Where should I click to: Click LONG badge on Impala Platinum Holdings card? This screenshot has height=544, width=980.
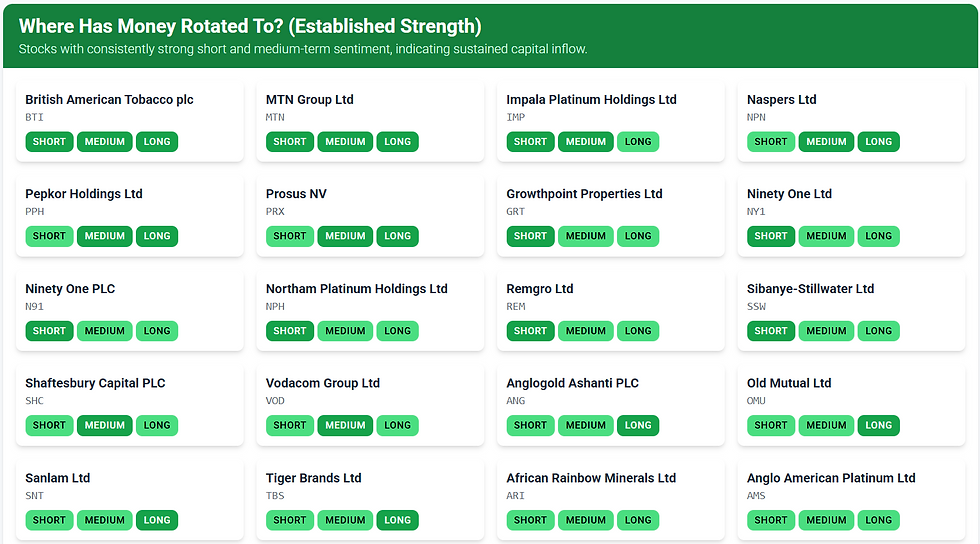[x=638, y=142]
